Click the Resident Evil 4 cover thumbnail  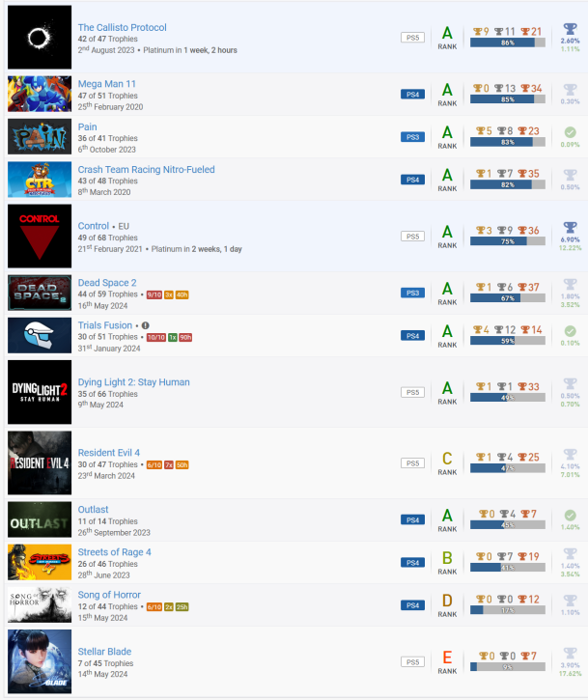point(40,462)
